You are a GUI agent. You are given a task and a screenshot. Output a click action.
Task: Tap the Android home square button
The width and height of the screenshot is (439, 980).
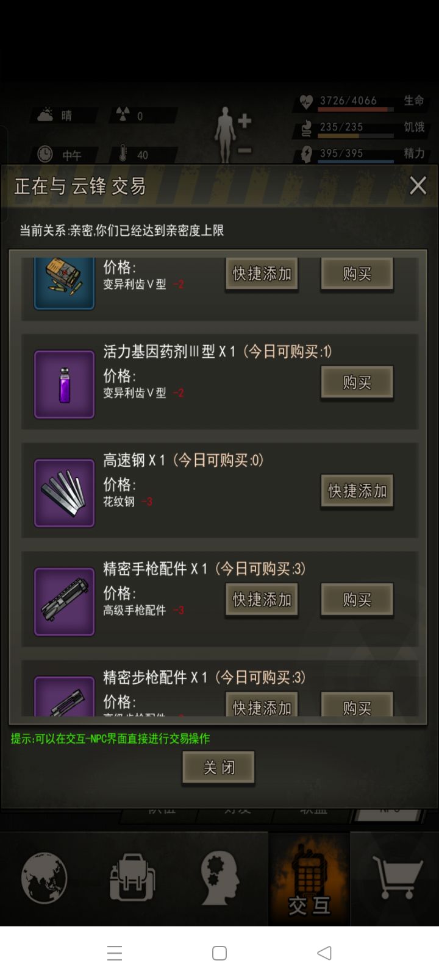pos(220,953)
